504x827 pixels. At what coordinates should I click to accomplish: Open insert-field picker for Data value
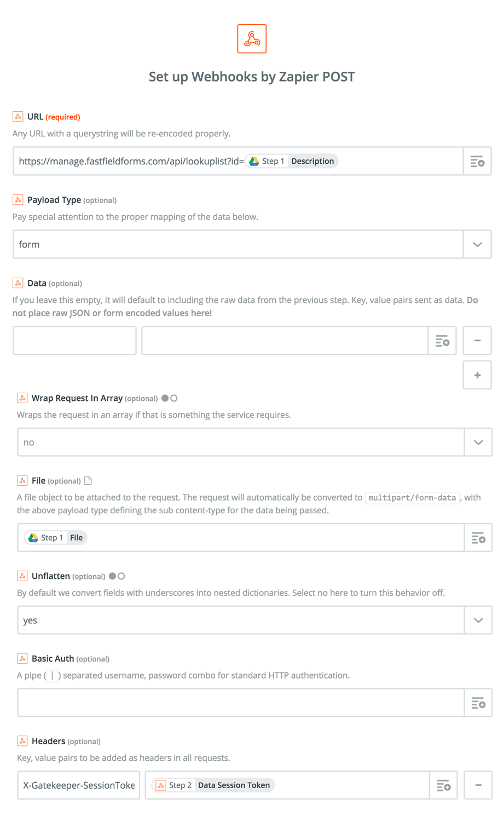442,341
